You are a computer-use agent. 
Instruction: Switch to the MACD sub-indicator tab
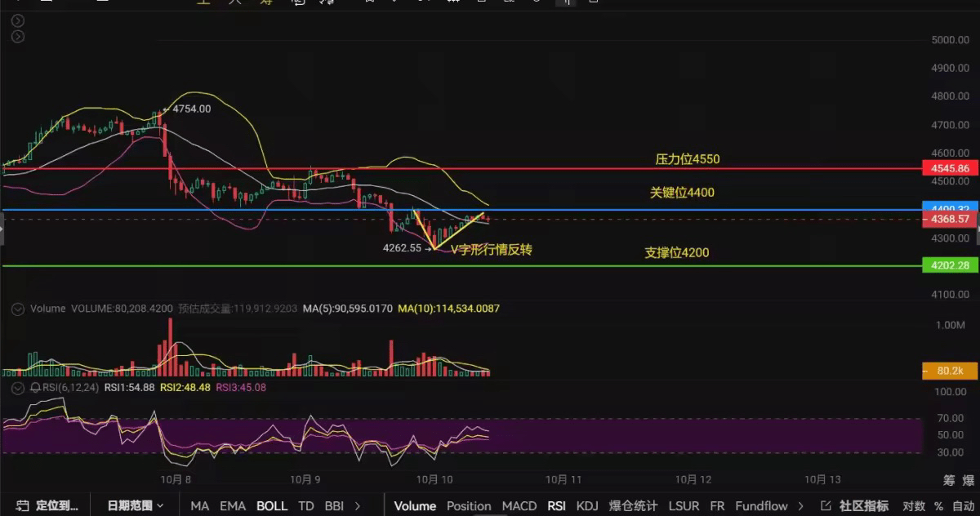pos(519,505)
